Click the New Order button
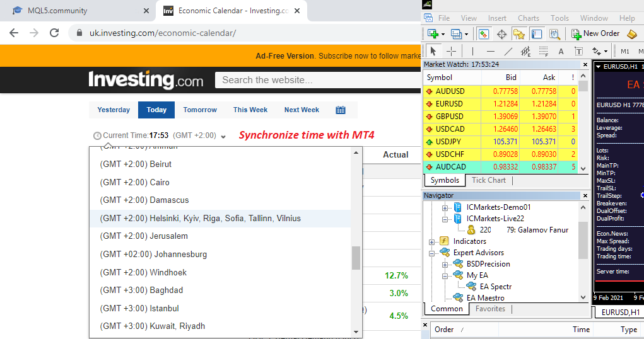Screen dimensions: 644x339 (595, 33)
